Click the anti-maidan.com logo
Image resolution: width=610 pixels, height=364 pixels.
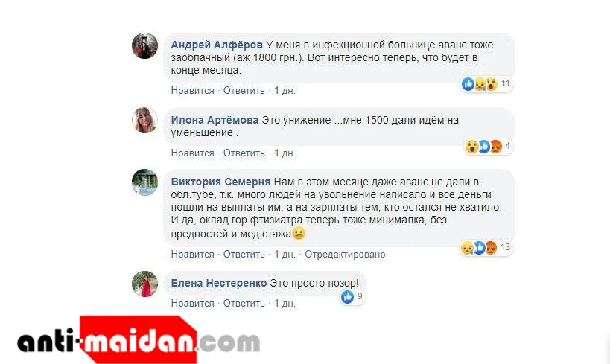(139, 339)
